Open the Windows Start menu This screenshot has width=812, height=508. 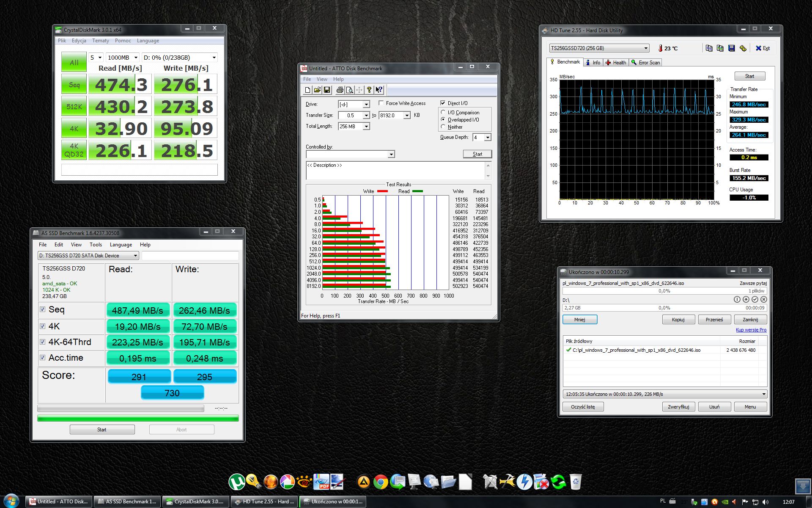tap(11, 501)
